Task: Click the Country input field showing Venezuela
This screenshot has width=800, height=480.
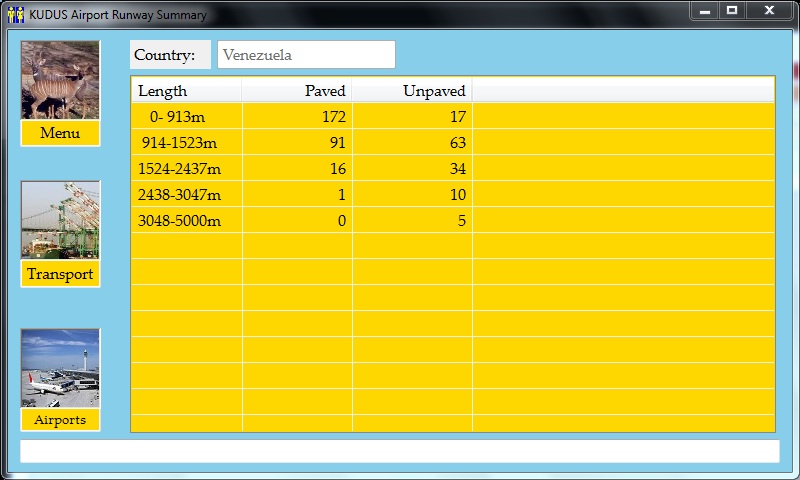Action: [x=306, y=55]
